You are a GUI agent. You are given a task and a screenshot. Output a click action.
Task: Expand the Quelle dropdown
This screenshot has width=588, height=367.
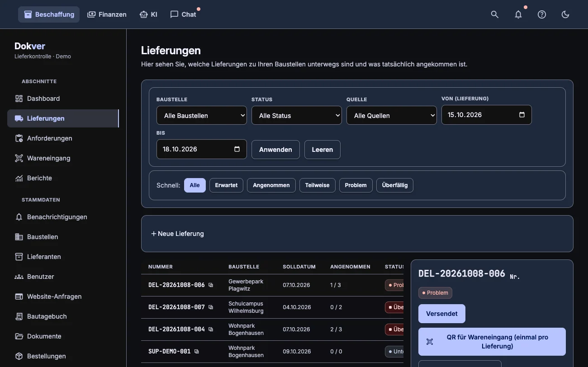392,115
